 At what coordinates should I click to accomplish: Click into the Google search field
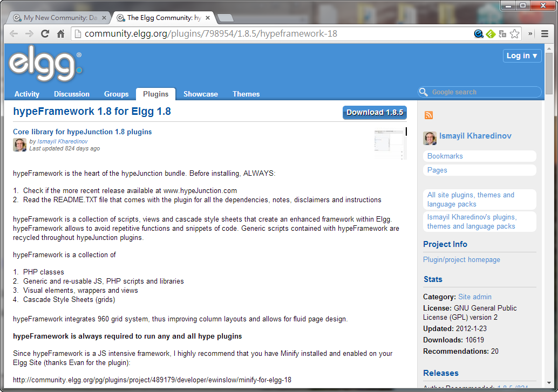(483, 92)
